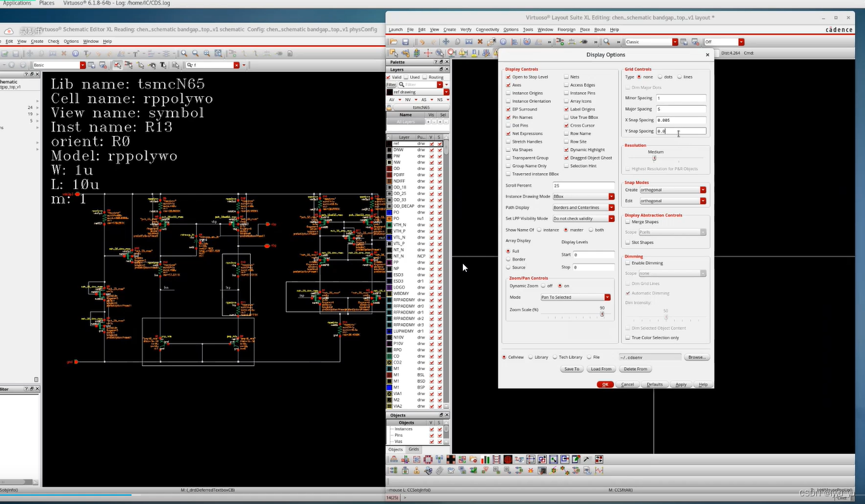Toggle the Dynamic Highlight checkbox
Screen dimensions: 865x504
coord(566,149)
